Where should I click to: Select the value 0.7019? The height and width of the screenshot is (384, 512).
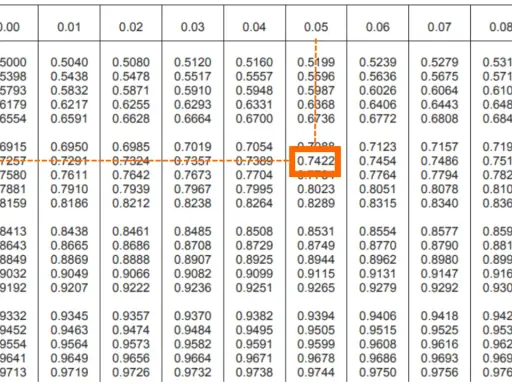193,147
